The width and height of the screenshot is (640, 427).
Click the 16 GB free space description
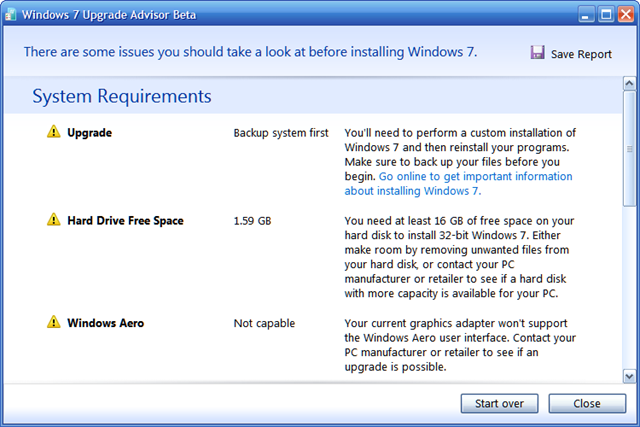click(459, 257)
